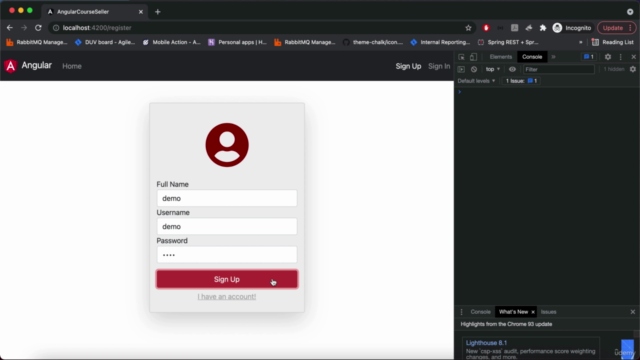Open DevTools settings gear in top bar
640x360 pixels.
pos(608,57)
